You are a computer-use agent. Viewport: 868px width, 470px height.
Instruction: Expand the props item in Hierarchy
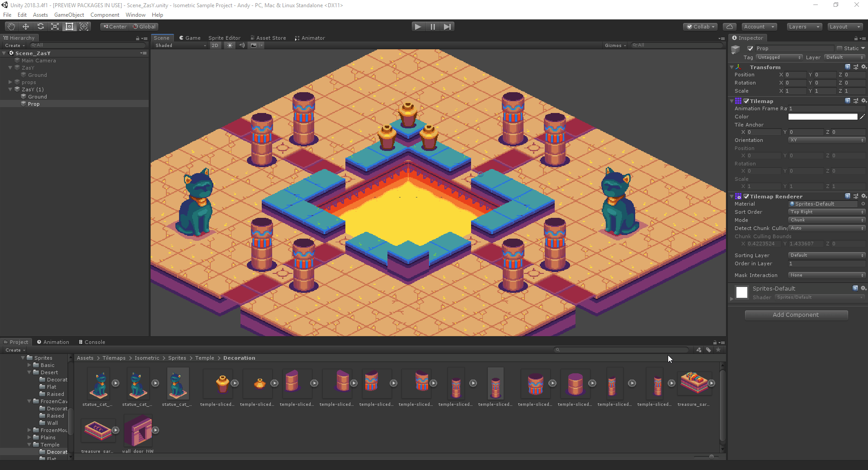(10, 82)
